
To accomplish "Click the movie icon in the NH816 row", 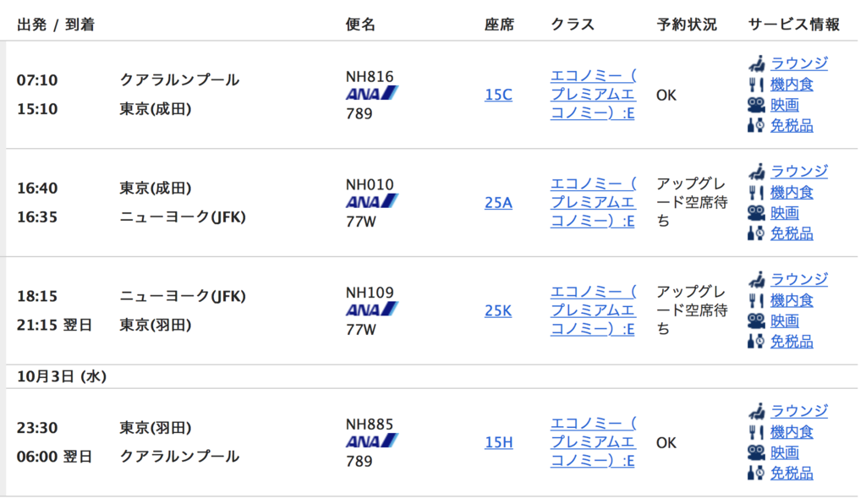I will 756,105.
